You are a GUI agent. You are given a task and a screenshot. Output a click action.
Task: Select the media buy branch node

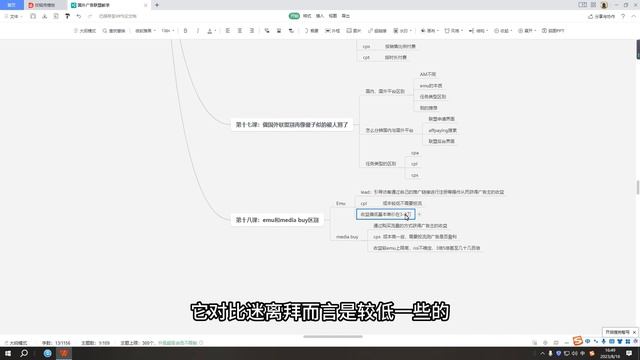[x=347, y=237]
